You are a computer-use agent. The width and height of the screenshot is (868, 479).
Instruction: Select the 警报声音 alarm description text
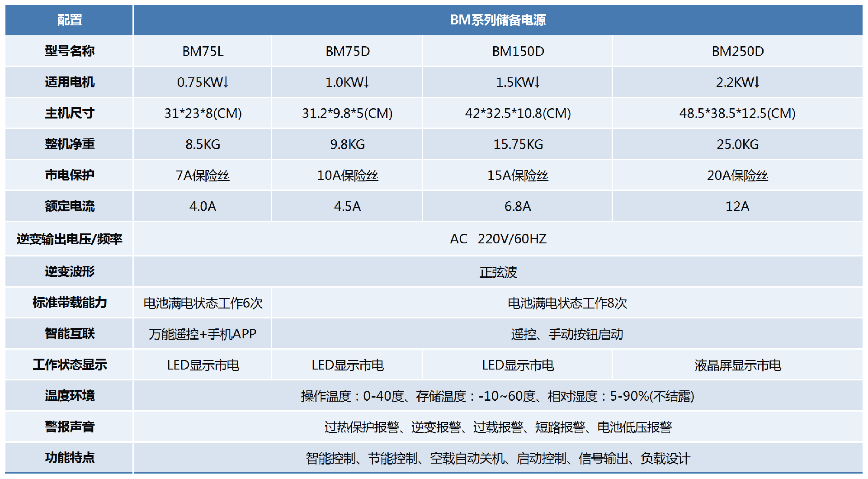[x=498, y=427]
